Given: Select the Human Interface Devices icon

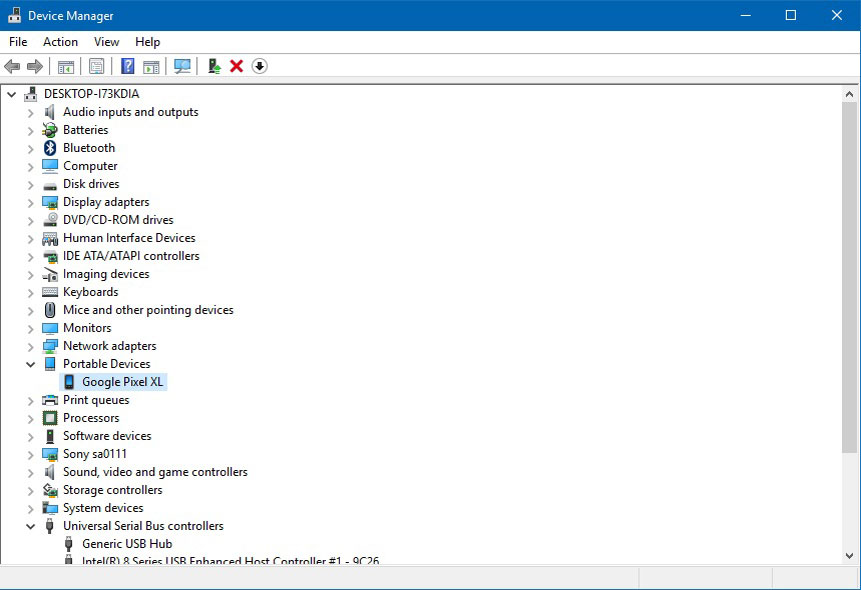Looking at the screenshot, I should [x=50, y=238].
